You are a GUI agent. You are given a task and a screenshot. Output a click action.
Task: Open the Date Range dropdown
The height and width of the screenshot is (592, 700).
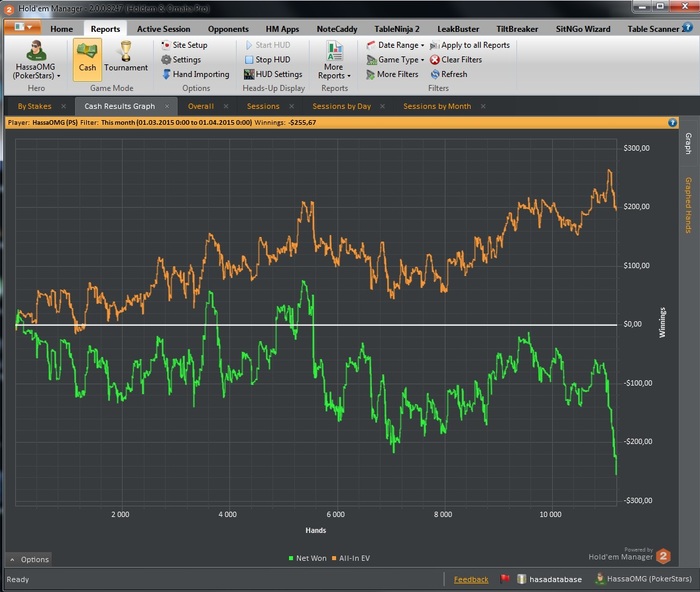[397, 45]
